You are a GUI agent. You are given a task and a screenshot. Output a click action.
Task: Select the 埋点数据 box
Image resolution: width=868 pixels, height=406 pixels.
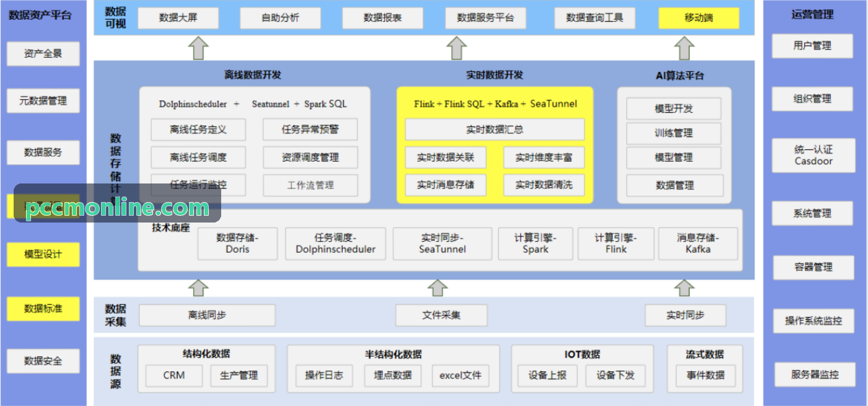point(393,376)
